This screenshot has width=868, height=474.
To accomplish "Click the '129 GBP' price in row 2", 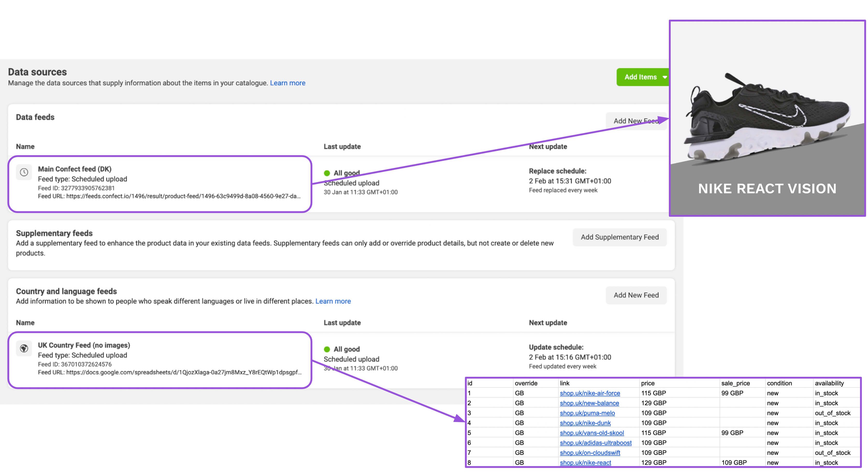I will tap(654, 403).
